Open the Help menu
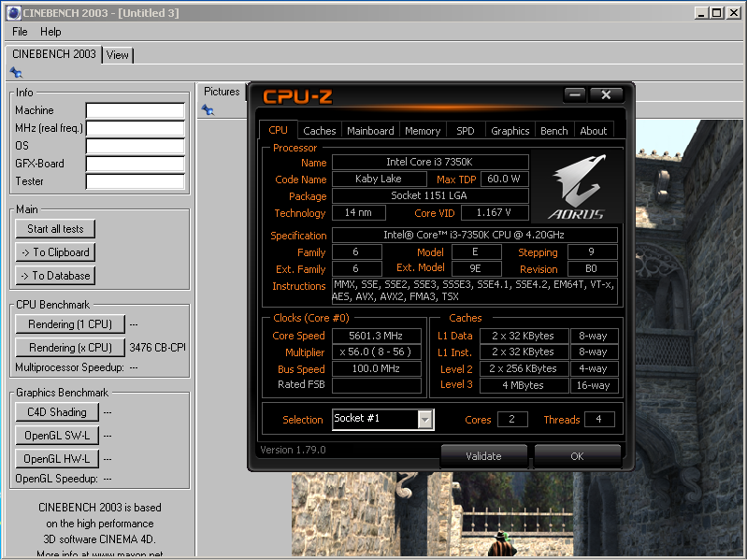The image size is (747, 560). point(50,32)
